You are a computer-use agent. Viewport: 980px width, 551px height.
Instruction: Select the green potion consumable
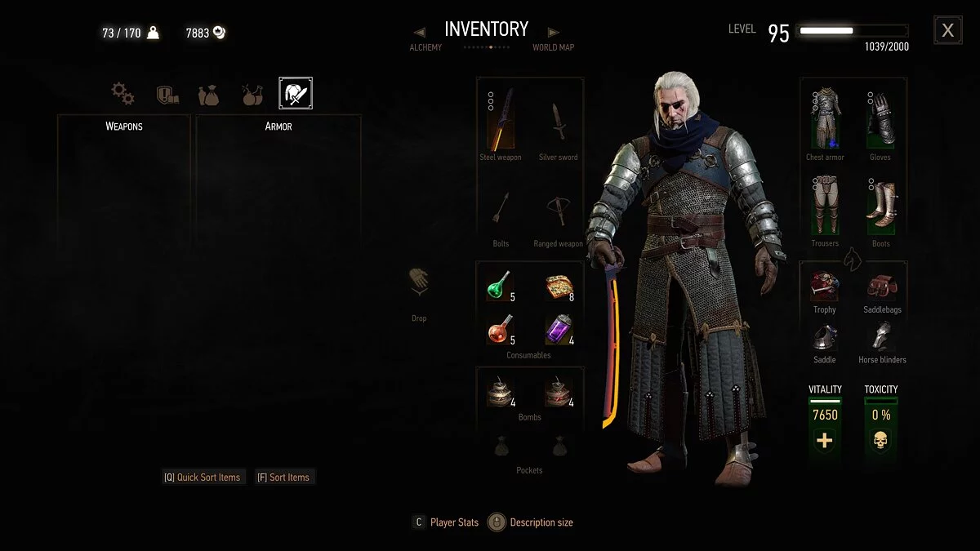(500, 287)
